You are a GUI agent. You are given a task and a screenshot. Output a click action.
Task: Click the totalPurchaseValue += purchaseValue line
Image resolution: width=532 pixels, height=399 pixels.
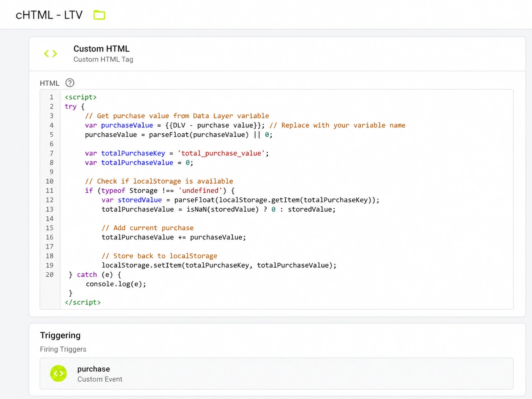(x=174, y=237)
